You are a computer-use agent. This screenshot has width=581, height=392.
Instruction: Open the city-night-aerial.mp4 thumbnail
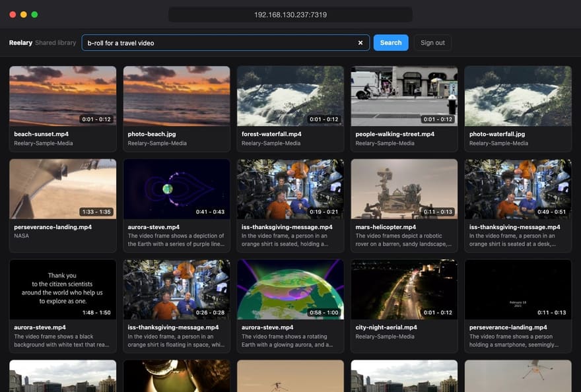pos(404,289)
